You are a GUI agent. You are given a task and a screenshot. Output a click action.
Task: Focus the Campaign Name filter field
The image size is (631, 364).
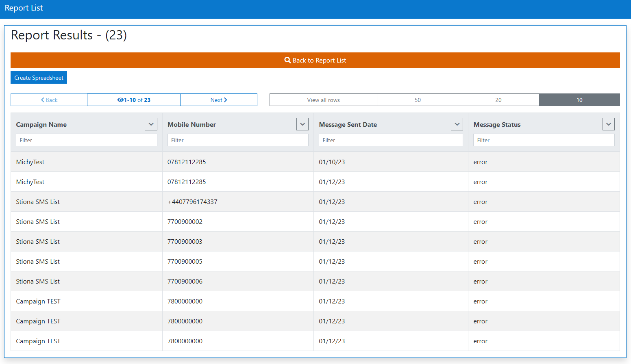(x=87, y=140)
